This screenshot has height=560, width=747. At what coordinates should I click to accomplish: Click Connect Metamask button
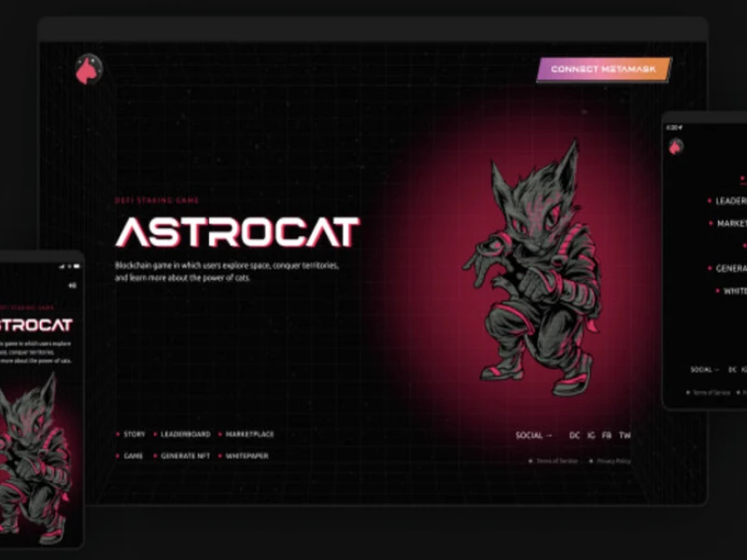pos(604,69)
